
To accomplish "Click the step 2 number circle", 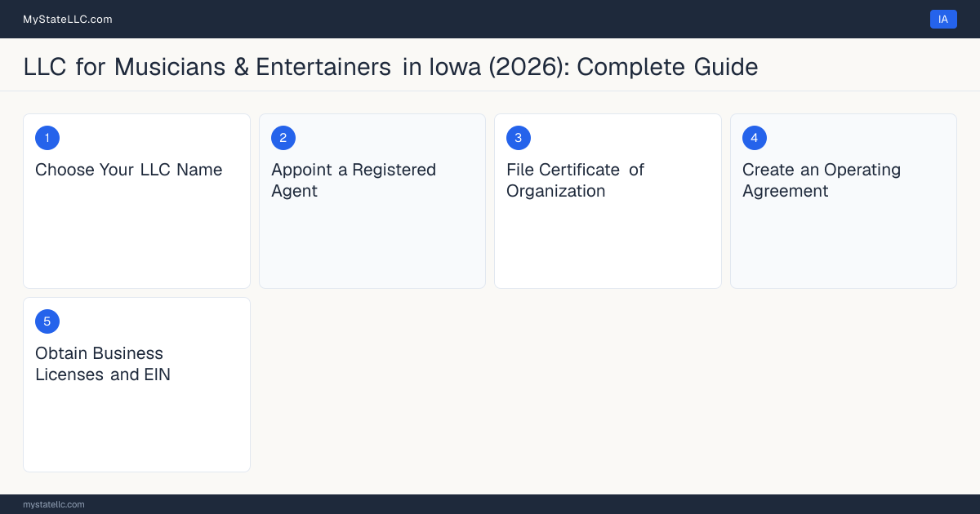I will [x=283, y=138].
